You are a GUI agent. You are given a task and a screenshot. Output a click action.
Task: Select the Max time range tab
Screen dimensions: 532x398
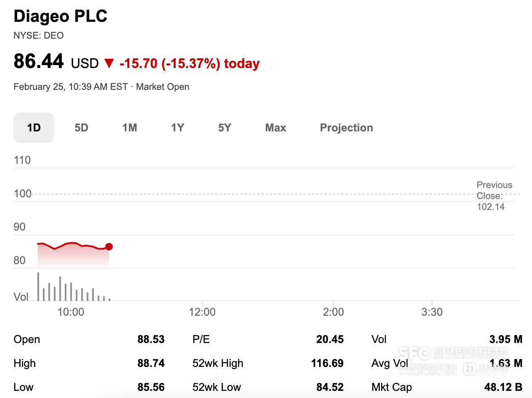pyautogui.click(x=276, y=128)
